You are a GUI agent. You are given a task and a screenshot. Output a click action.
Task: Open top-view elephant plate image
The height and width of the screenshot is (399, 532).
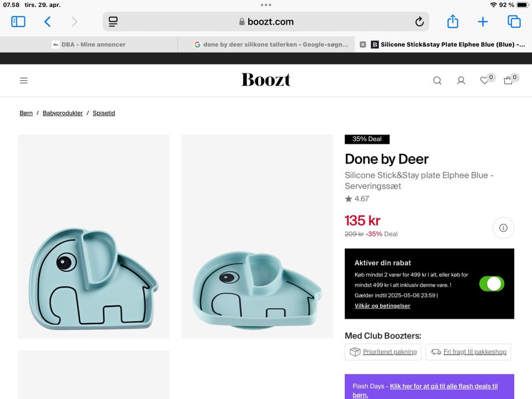[x=94, y=237]
